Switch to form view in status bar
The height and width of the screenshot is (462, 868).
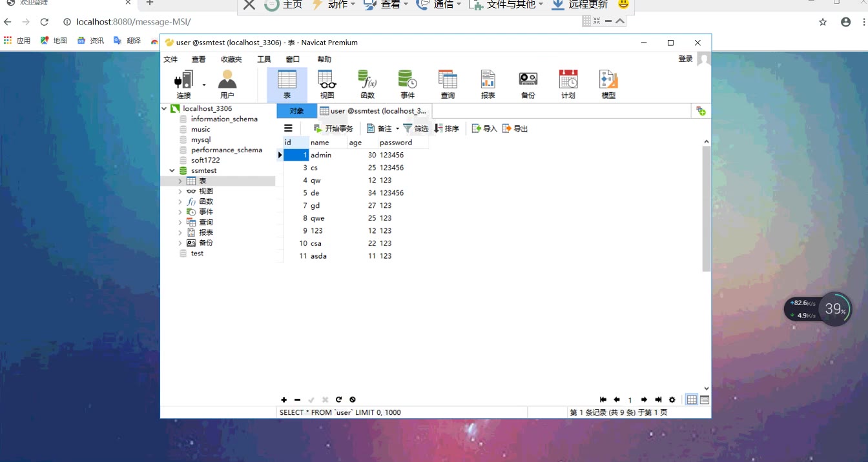(x=705, y=400)
